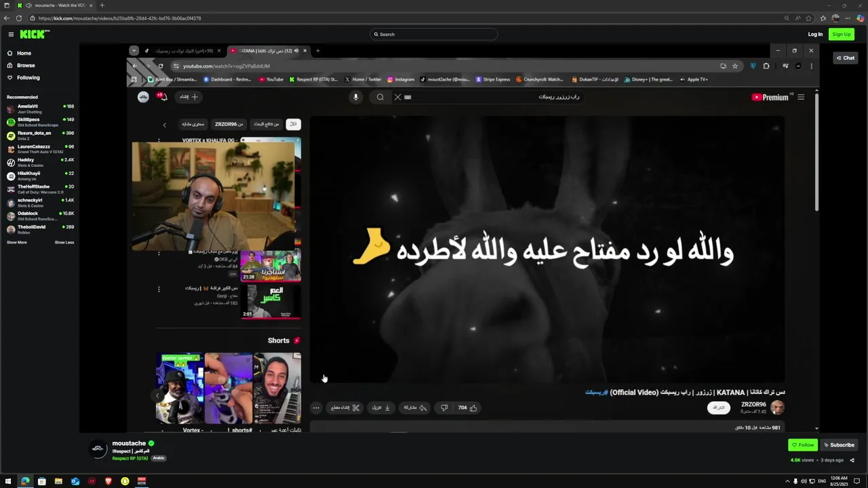Screen dimensions: 868x488
Task: Click the Respect RP (GTA) category link
Action: pyautogui.click(x=130, y=458)
